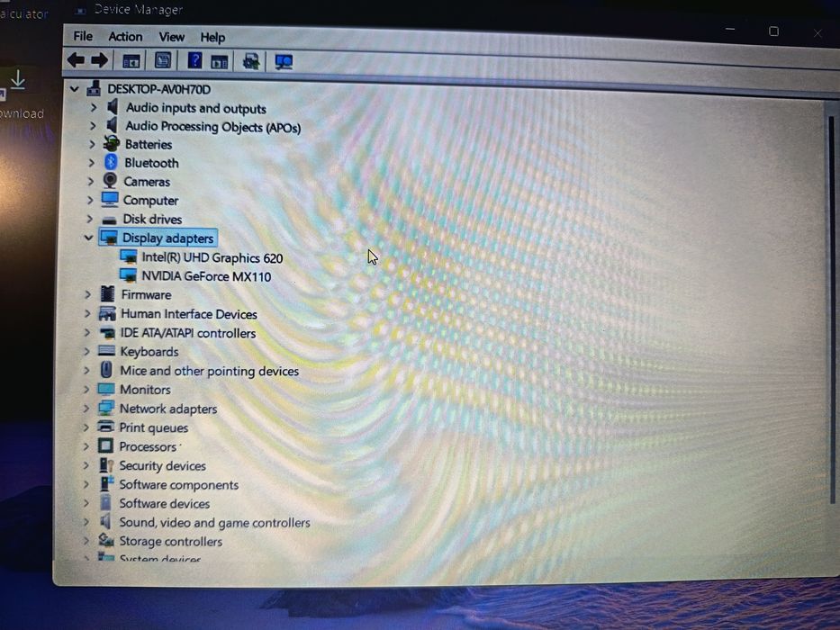The image size is (840, 630).
Task: Select the computer icon beside DESKTOP-AV0H70D
Action: click(94, 88)
